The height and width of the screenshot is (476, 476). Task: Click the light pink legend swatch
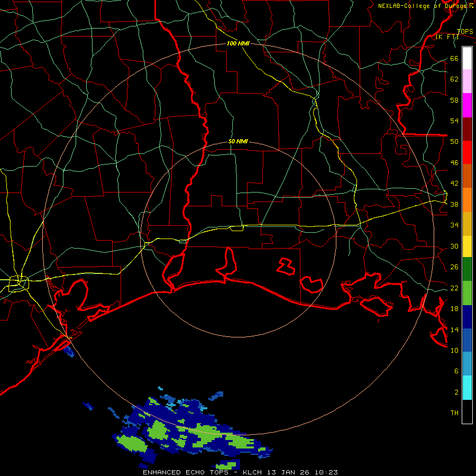click(x=467, y=81)
